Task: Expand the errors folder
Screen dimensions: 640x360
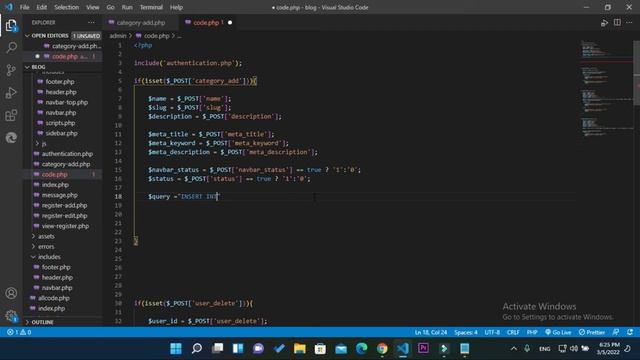Action: click(x=46, y=247)
